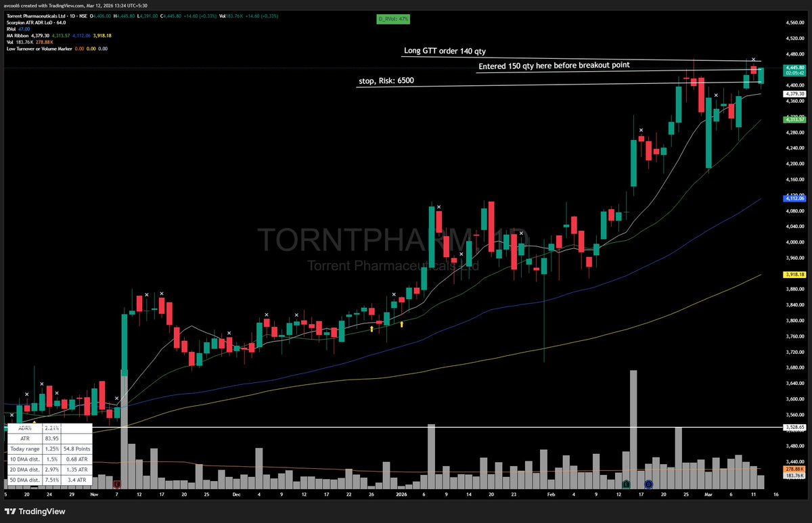Select 'Entered 150 qty here before breakout point' note
812x523 pixels.
(x=554, y=66)
